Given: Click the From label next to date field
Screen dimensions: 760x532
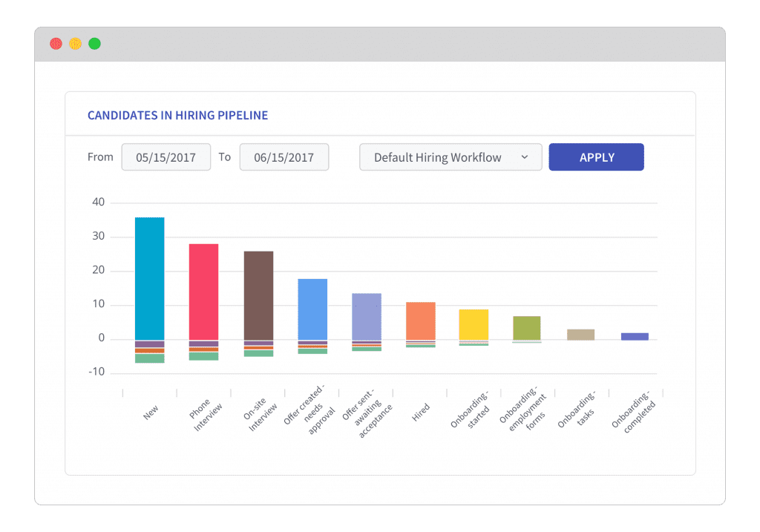Looking at the screenshot, I should pos(100,157).
